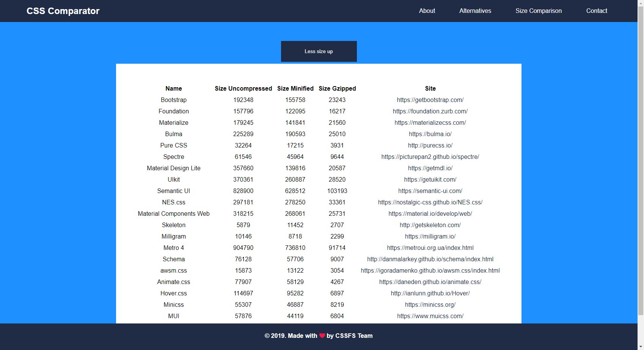The image size is (644, 350).
Task: Click the CSS Comparator site logo
Action: coord(63,11)
